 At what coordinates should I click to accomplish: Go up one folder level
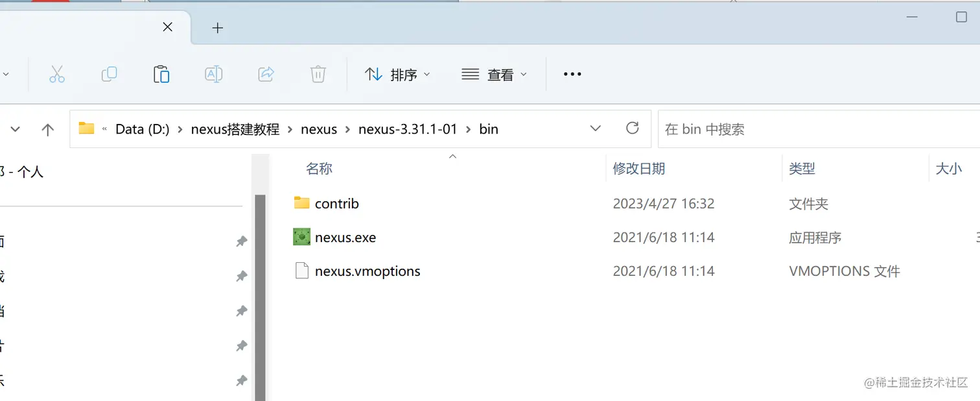point(47,129)
